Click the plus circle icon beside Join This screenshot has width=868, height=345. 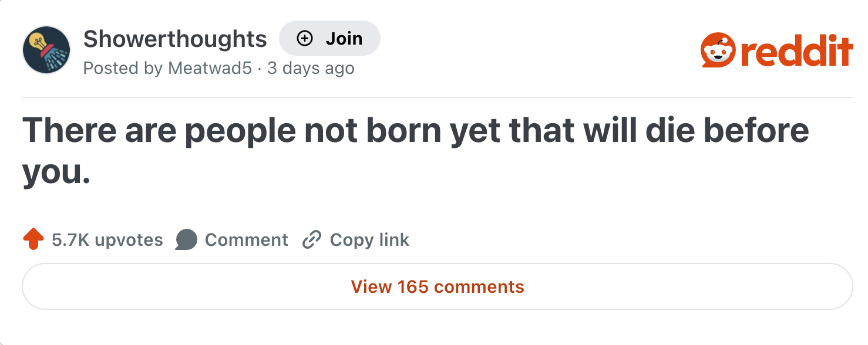pos(304,39)
